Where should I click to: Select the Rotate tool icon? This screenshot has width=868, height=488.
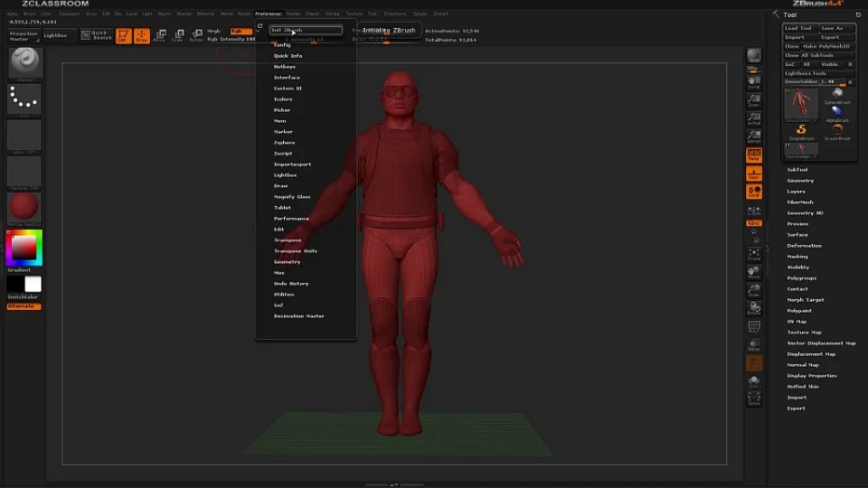[195, 36]
